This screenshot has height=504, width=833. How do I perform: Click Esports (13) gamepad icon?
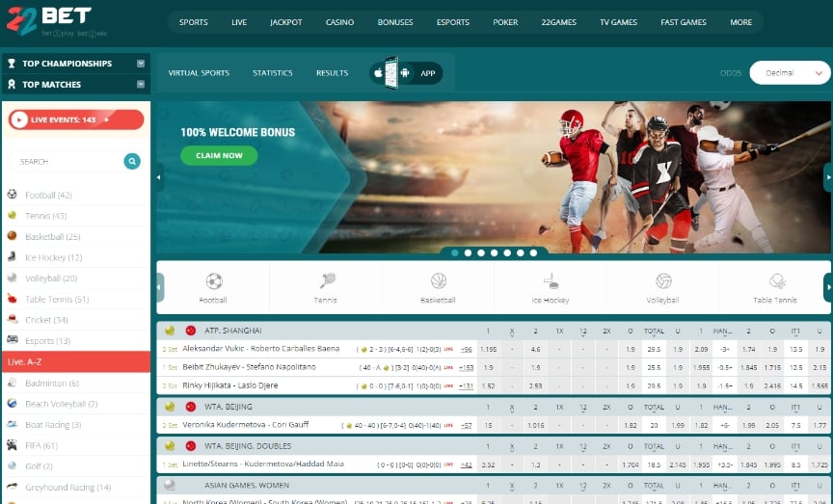pos(13,340)
